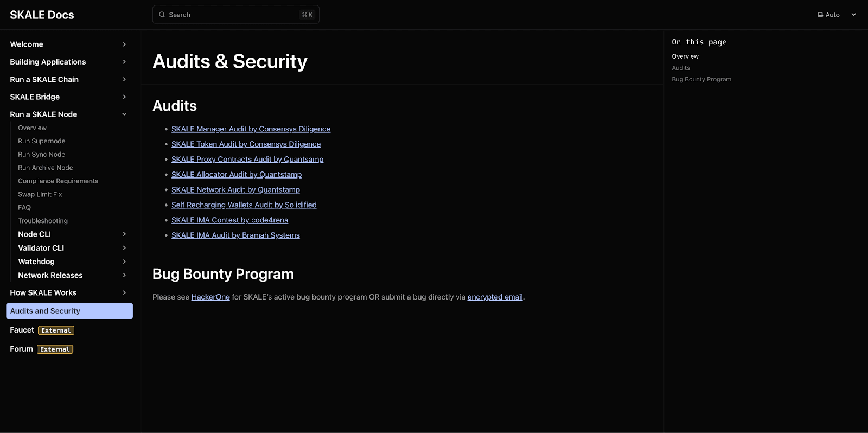Jump to Bug Bounty Program in page outline
The width and height of the screenshot is (868, 433).
pyautogui.click(x=701, y=79)
